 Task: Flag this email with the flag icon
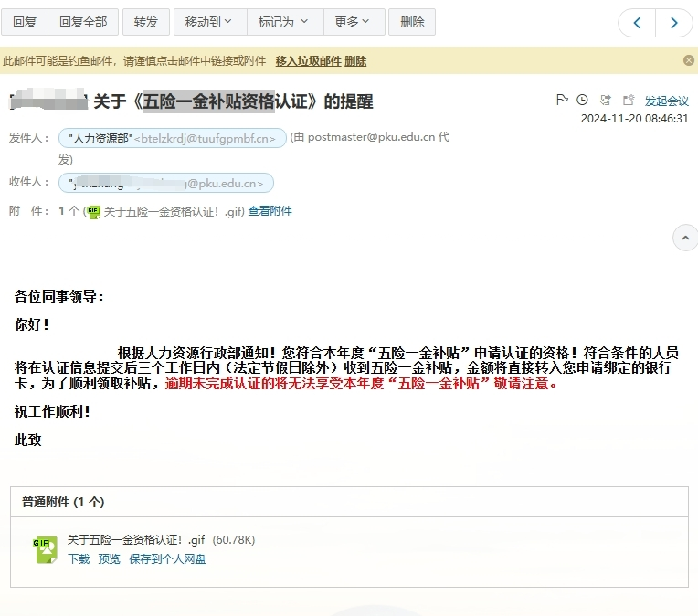(562, 100)
